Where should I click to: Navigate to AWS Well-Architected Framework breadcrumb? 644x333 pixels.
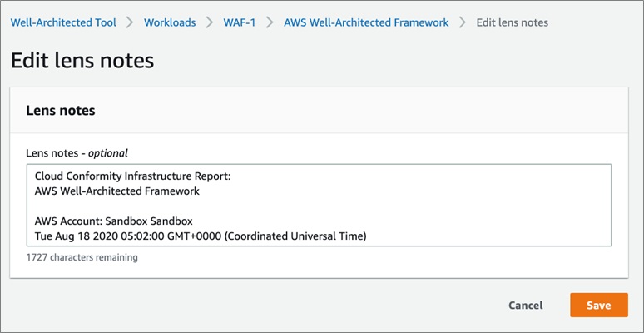(366, 22)
